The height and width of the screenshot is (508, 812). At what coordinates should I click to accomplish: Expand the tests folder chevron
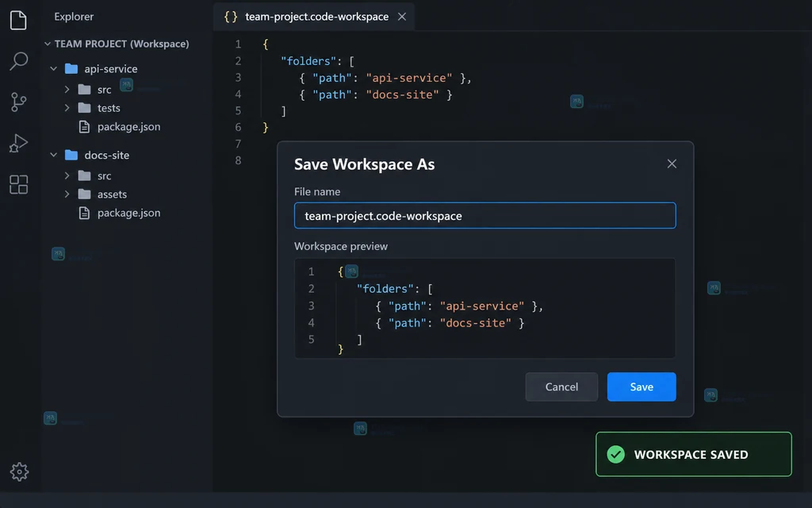[x=67, y=108]
